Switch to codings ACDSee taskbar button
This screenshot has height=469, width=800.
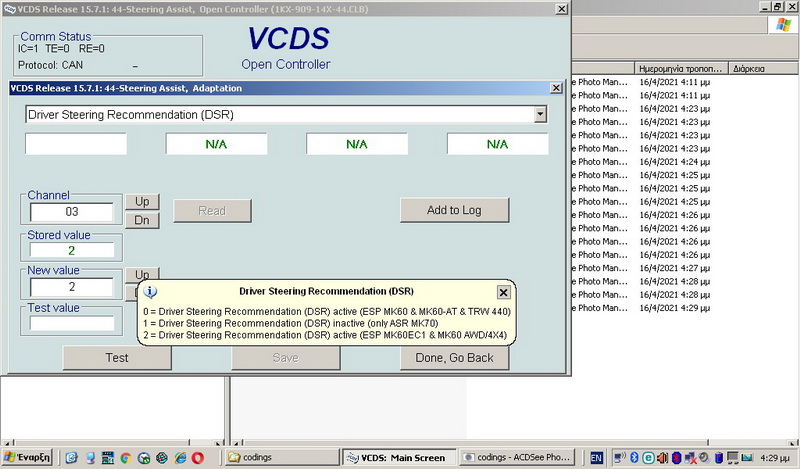click(x=517, y=457)
